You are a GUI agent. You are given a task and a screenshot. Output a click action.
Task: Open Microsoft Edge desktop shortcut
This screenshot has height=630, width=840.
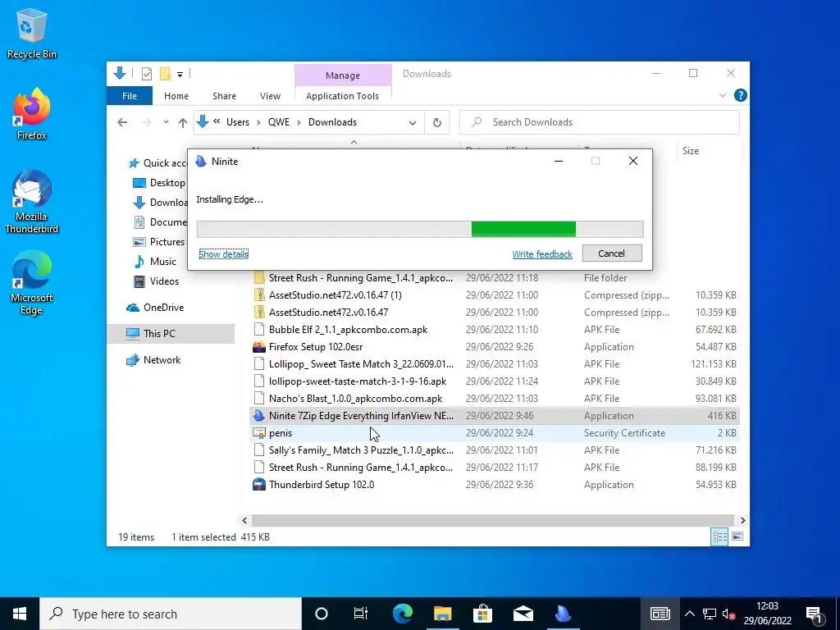[32, 283]
